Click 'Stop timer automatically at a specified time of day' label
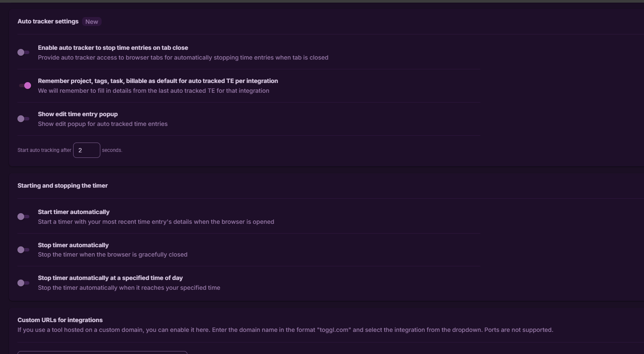 click(x=110, y=278)
